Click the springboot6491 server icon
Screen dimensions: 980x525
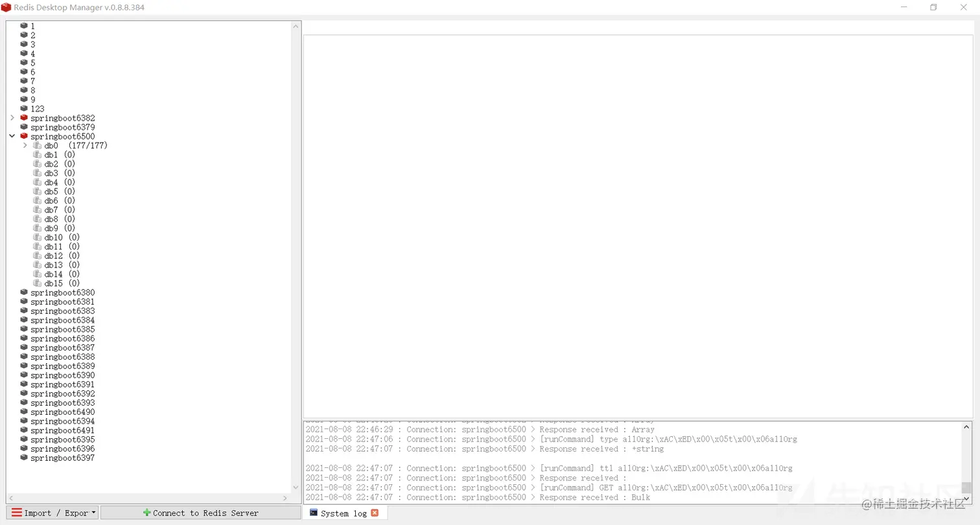pos(24,430)
